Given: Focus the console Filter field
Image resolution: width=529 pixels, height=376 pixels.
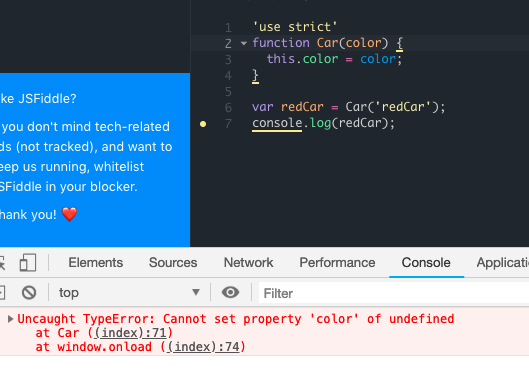Looking at the screenshot, I should pos(394,293).
